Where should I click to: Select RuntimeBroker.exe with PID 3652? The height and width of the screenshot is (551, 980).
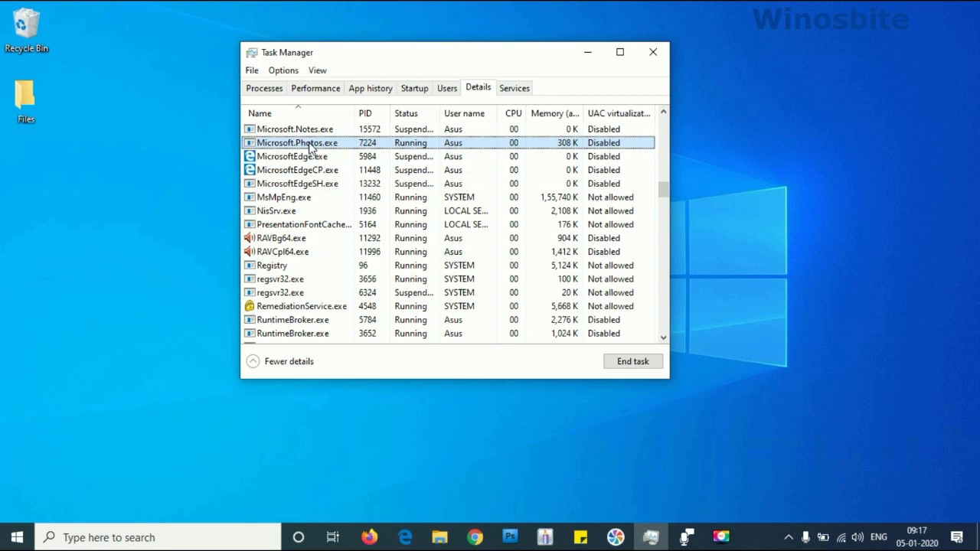click(x=449, y=334)
